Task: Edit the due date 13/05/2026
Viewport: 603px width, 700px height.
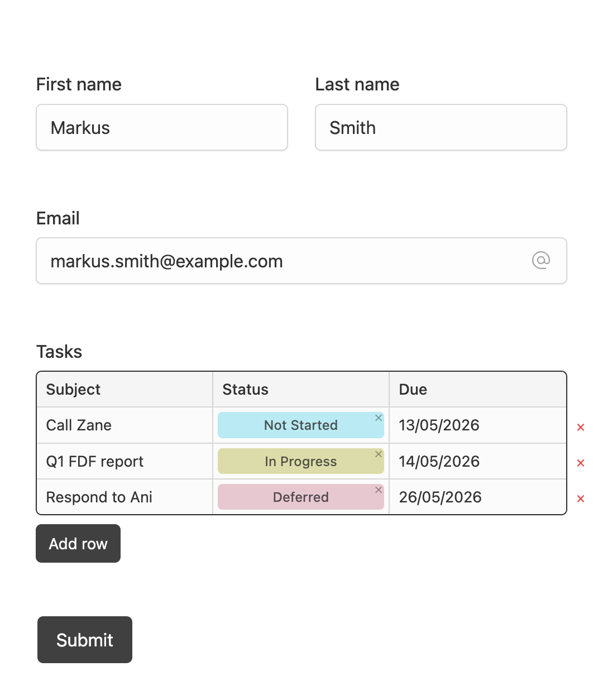Action: (x=478, y=425)
